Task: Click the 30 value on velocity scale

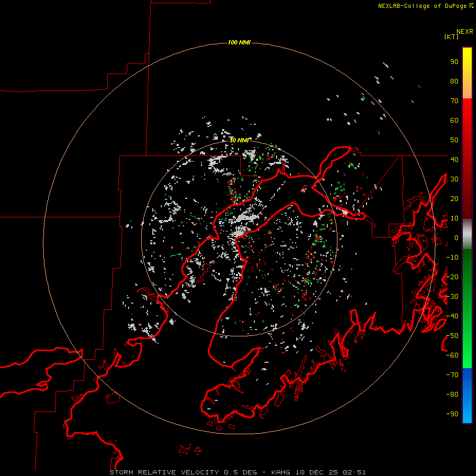Action: pyautogui.click(x=454, y=179)
